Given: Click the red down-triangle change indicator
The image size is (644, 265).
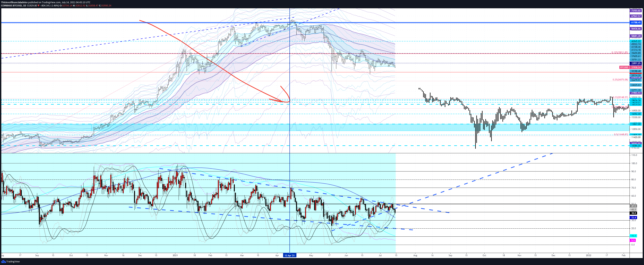Looking at the screenshot, I should click(39, 5).
